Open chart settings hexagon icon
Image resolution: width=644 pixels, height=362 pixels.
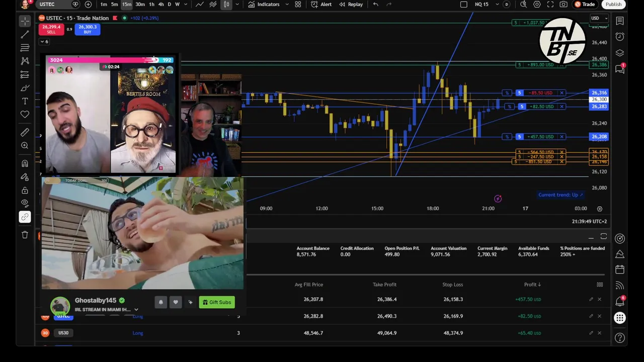point(537,5)
